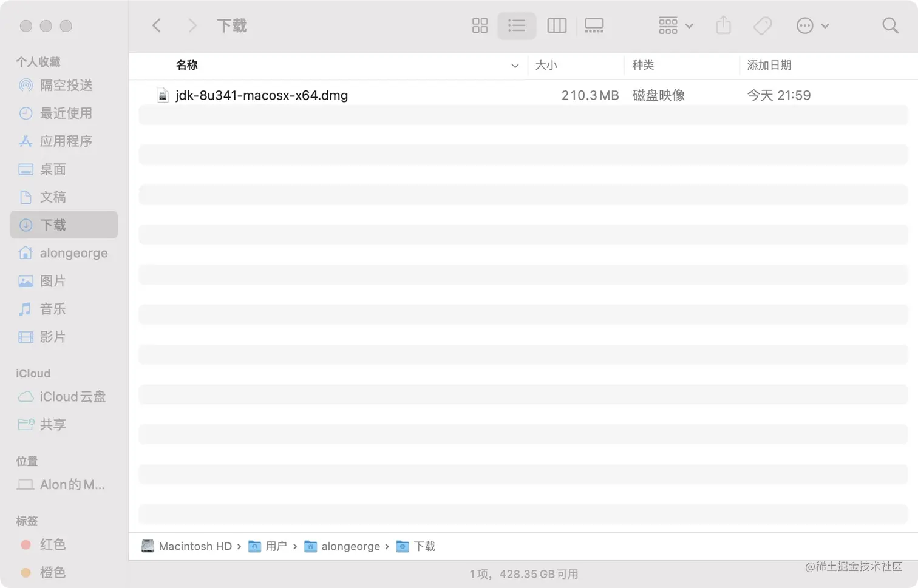918x588 pixels.
Task: Sort by the 添加日期 column header
Action: tap(769, 65)
